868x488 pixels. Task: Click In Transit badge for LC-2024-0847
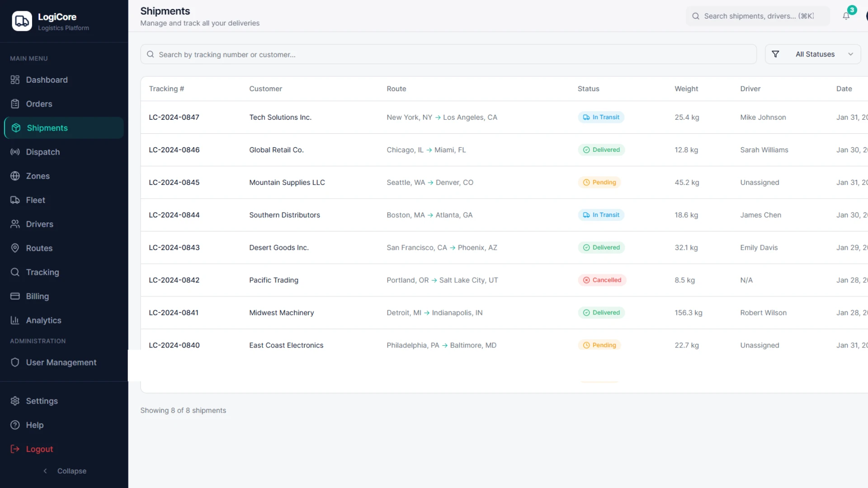coord(601,117)
